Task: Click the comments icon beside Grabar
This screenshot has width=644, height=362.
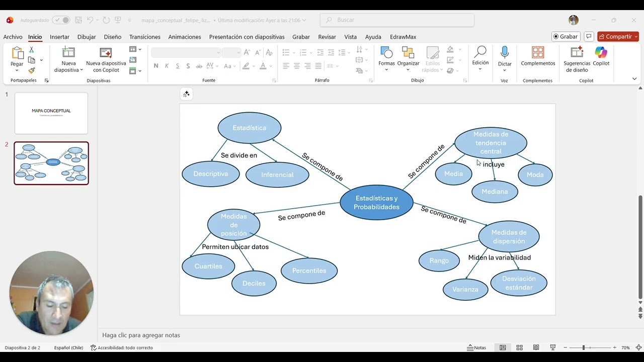Action: 589,37
